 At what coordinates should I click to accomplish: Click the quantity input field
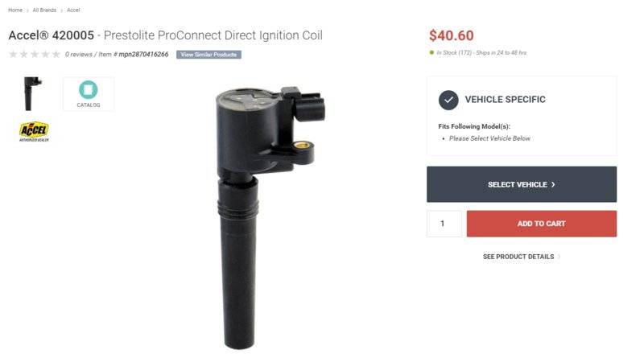click(x=444, y=224)
